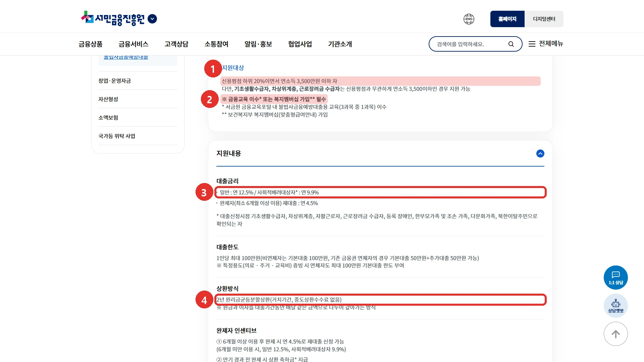
Task: Go to 디지털센터
Action: pyautogui.click(x=544, y=19)
